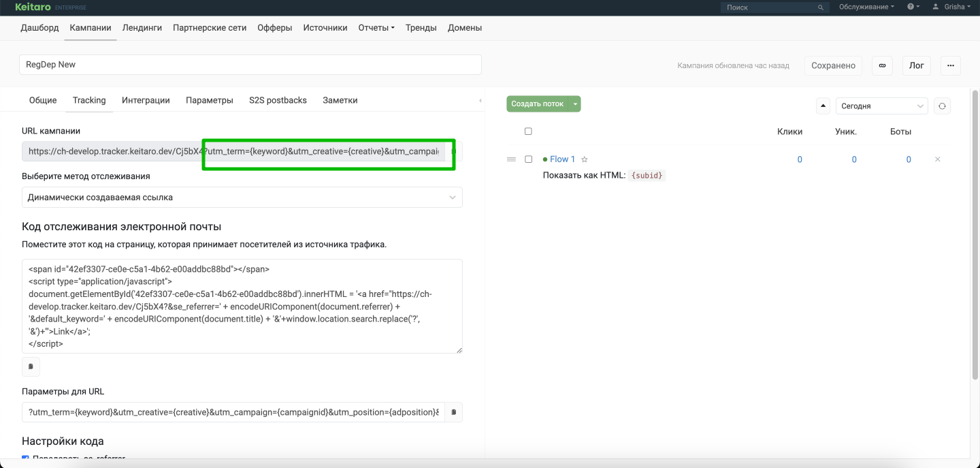The height and width of the screenshot is (468, 980).
Task: Edit the campaign name RegDep New
Action: pos(250,65)
